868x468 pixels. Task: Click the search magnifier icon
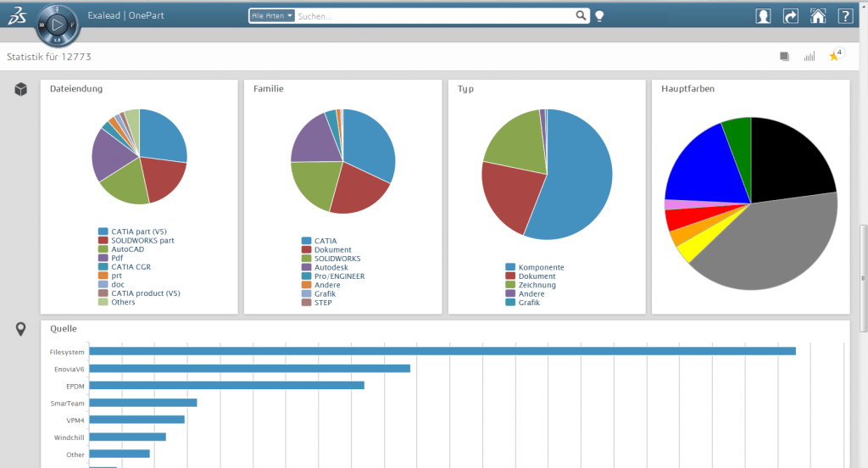click(x=581, y=15)
